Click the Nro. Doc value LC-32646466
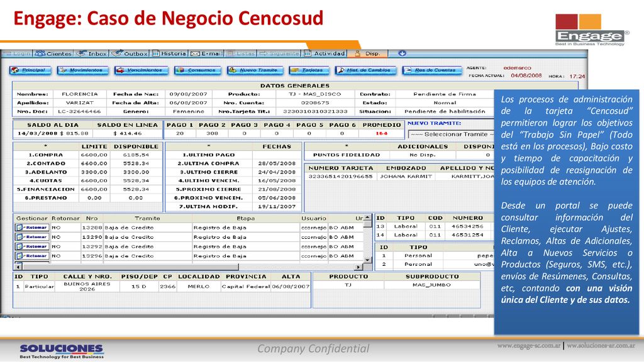644x362 pixels. click(79, 111)
